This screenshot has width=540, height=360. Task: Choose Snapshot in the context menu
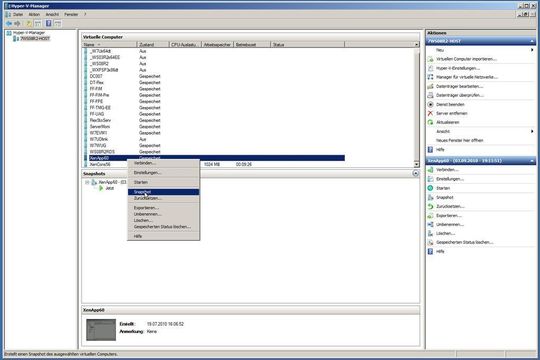164,192
